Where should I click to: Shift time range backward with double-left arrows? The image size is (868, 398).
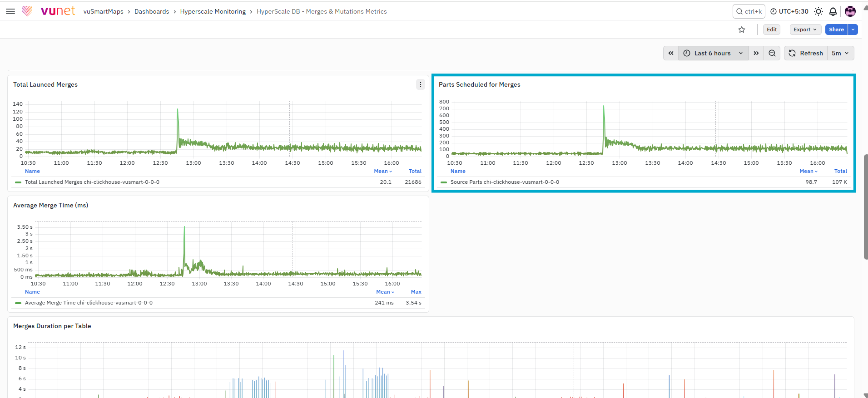(x=671, y=53)
